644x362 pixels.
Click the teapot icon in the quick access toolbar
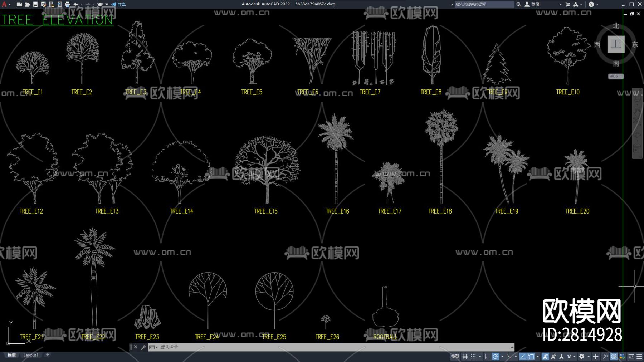click(x=100, y=4)
